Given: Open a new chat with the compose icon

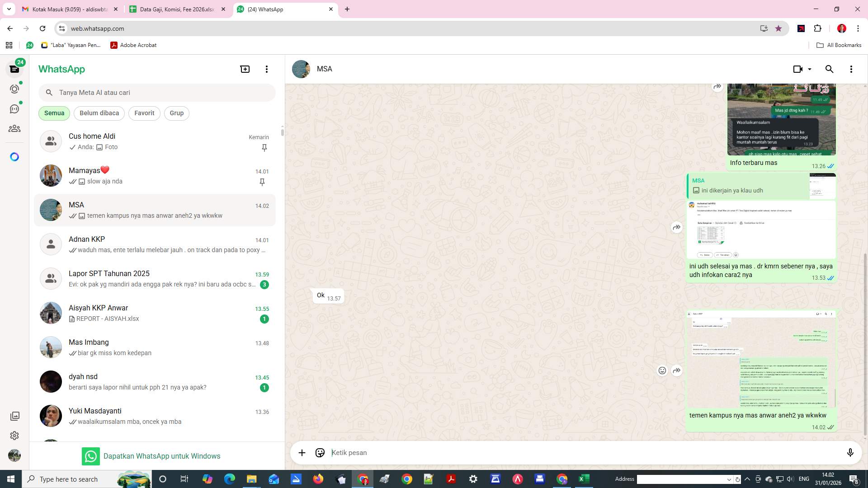Looking at the screenshot, I should click(x=245, y=69).
